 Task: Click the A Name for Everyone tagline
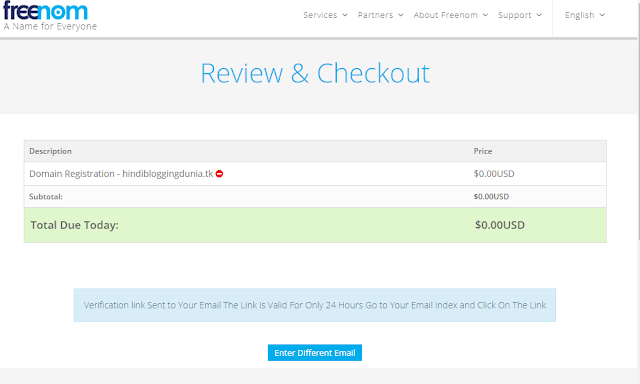pos(50,27)
